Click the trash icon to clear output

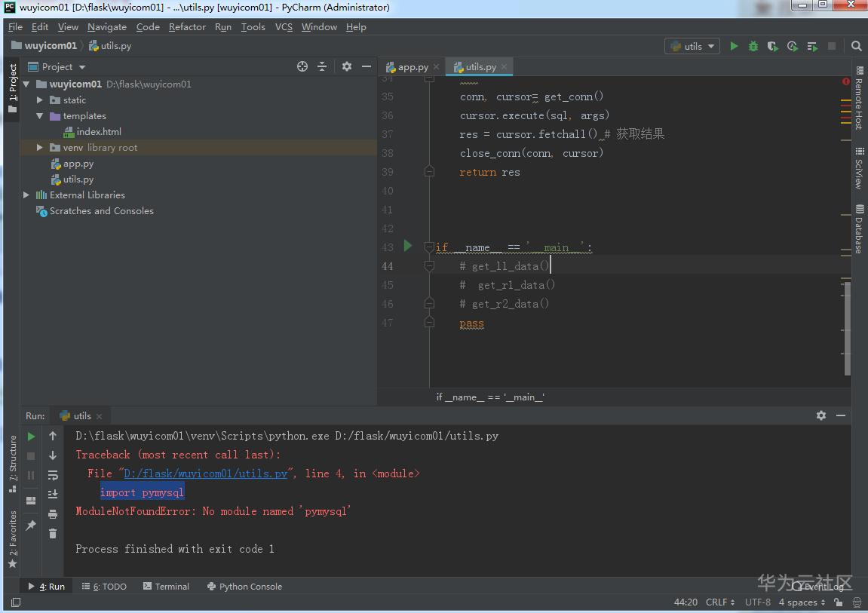53,533
